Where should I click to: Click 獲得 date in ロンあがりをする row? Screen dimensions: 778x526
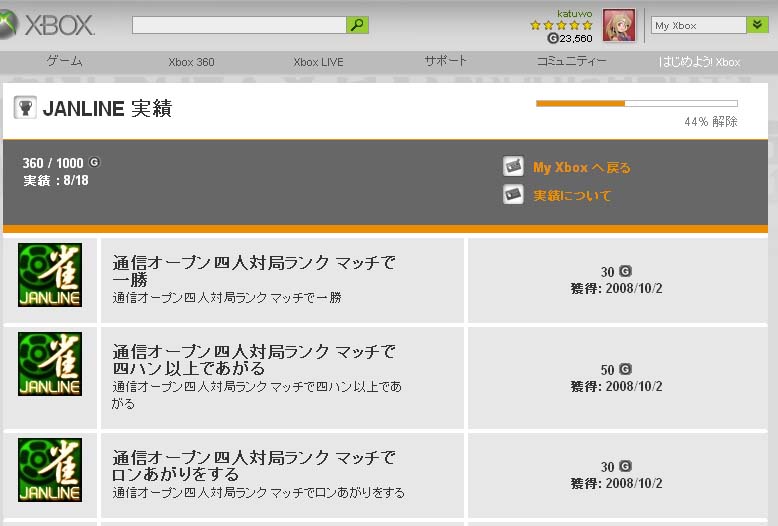pos(616,483)
